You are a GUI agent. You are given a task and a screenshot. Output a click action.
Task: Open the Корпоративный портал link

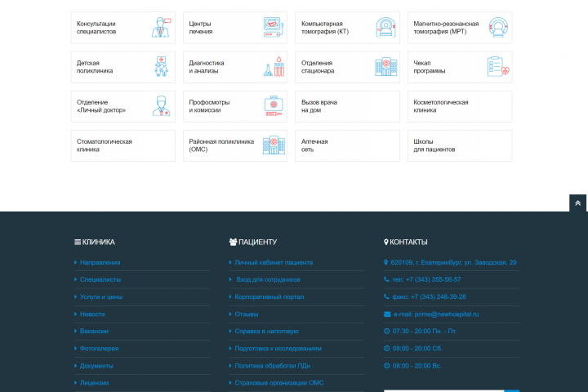click(x=269, y=296)
